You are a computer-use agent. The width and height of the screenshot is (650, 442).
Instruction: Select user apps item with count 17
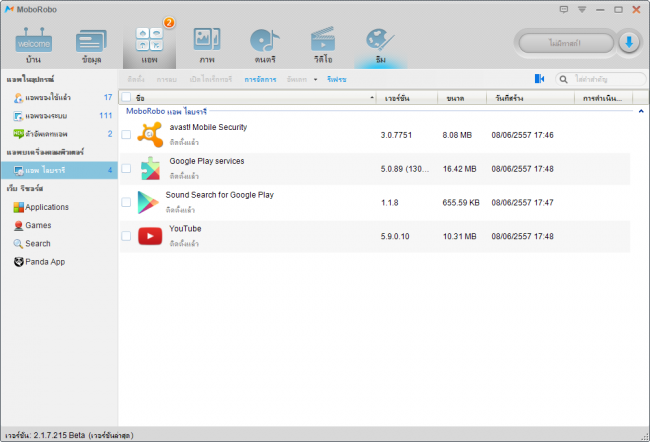[59, 97]
